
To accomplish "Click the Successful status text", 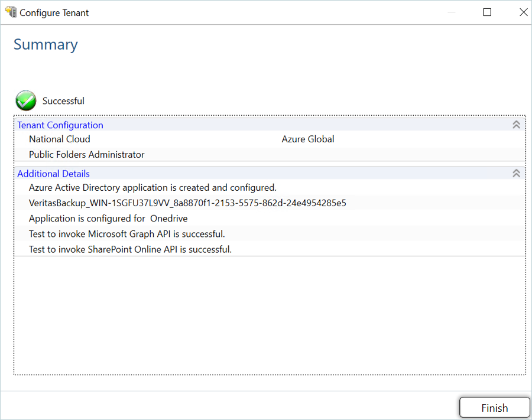I will tap(63, 101).
